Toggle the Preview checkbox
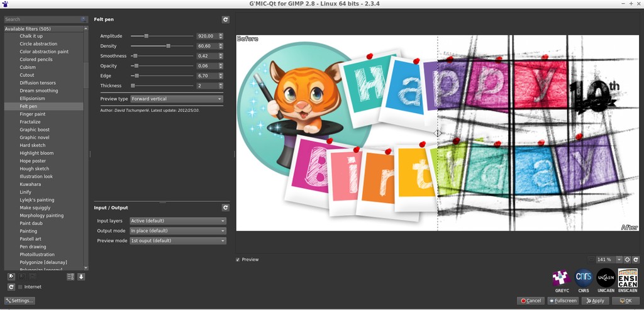Viewport: 644px width, 310px height. coord(238,260)
